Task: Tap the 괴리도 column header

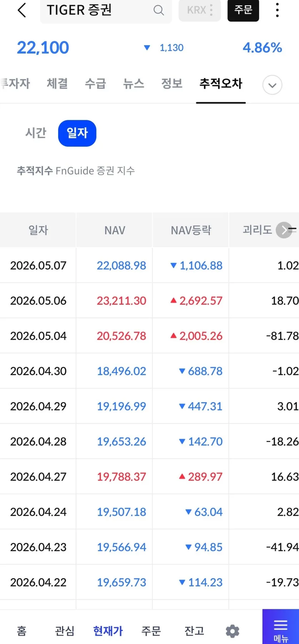Action: (x=257, y=230)
